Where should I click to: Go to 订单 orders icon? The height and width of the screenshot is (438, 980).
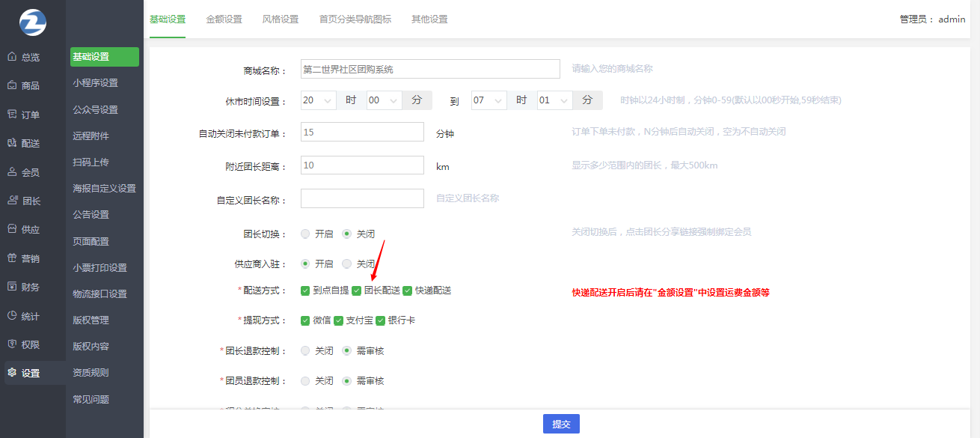tap(12, 115)
